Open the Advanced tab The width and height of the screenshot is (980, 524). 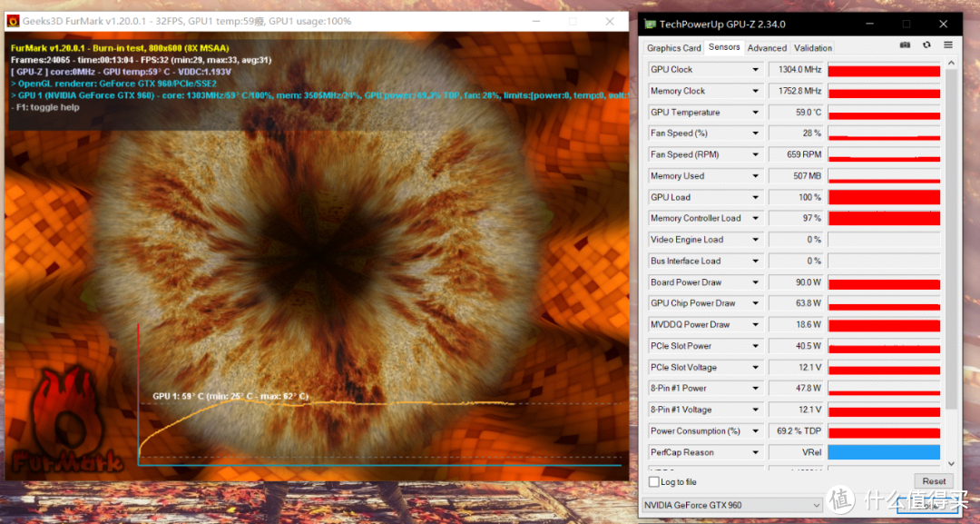click(x=767, y=48)
